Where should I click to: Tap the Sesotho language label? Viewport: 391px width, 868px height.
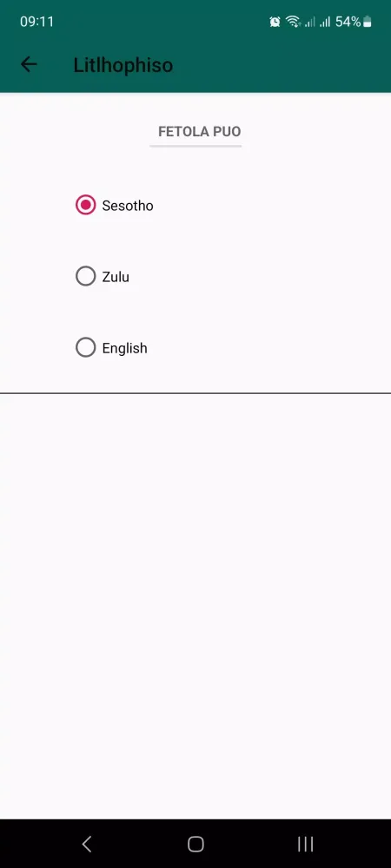pos(128,206)
